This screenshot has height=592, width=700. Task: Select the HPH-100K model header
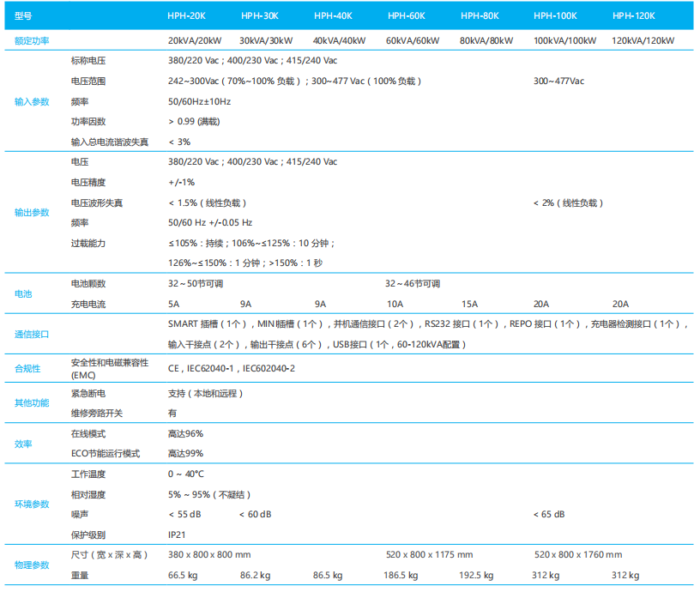point(555,16)
